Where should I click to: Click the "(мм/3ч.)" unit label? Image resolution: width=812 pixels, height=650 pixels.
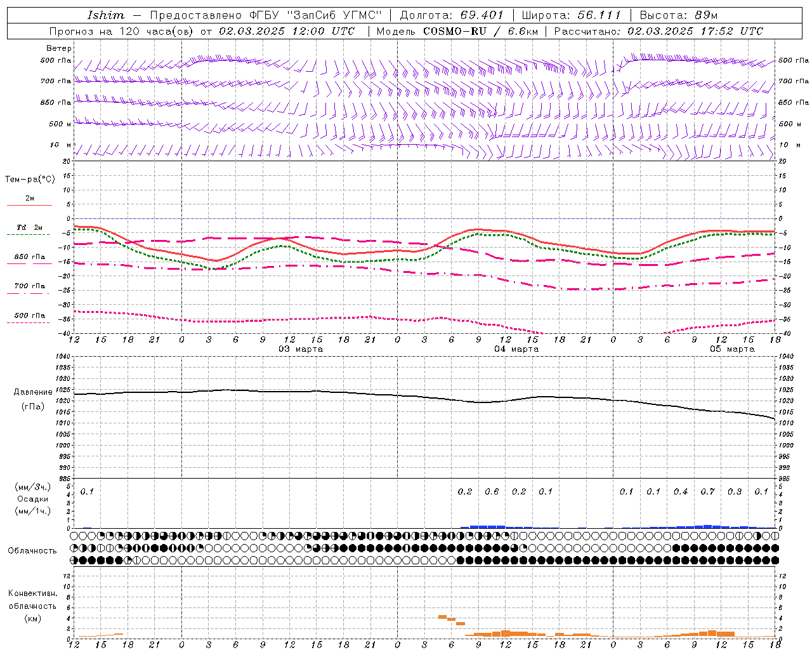(x=33, y=487)
